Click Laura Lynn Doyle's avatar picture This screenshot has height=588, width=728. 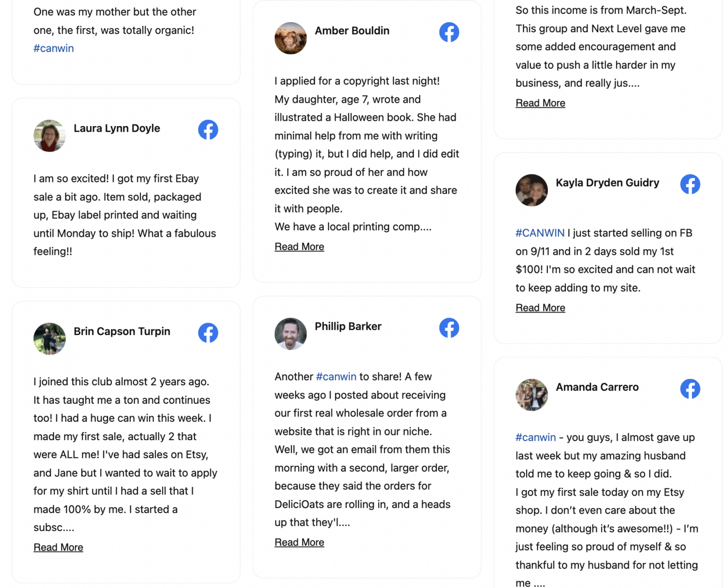pyautogui.click(x=50, y=136)
